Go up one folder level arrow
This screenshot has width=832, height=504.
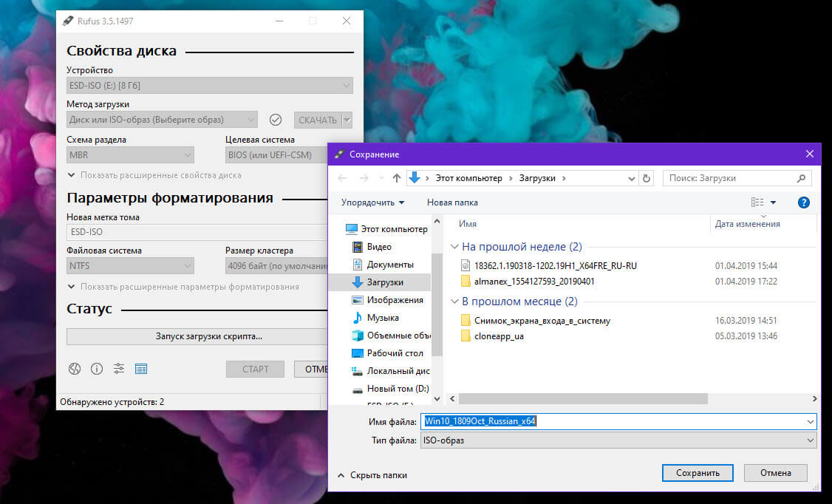397,178
